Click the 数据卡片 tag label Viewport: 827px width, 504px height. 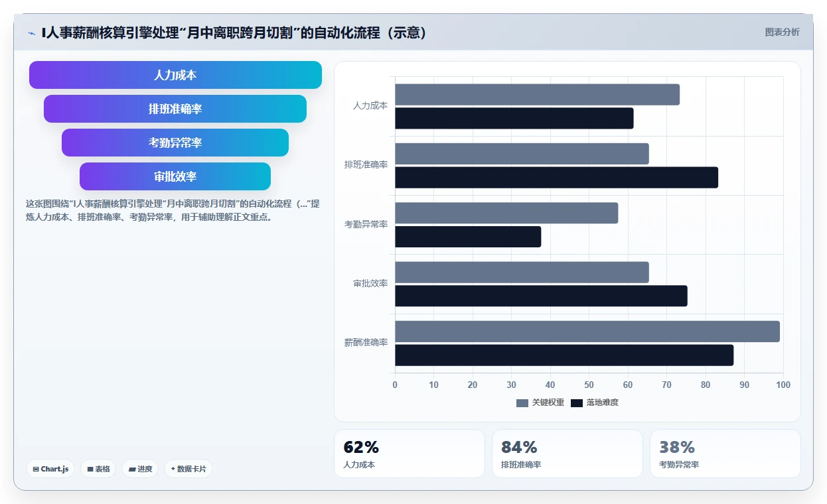pyautogui.click(x=192, y=469)
